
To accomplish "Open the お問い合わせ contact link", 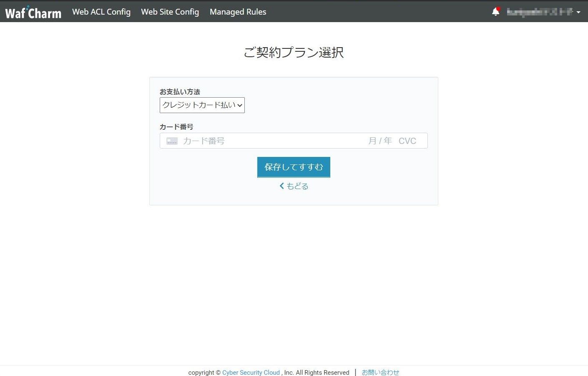I will pos(380,373).
